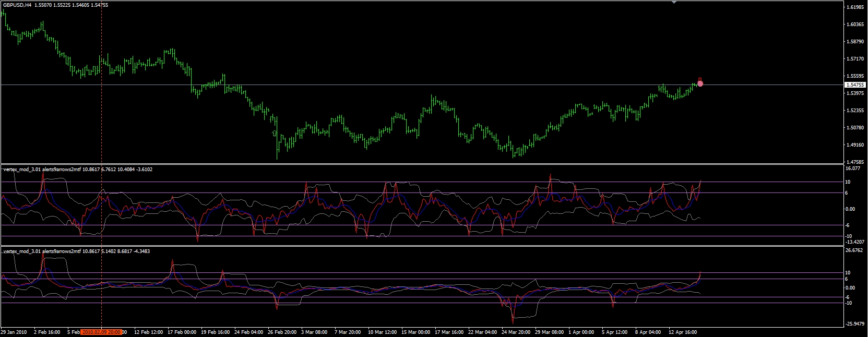Click the 12 Apr 16:00 time label
Image resolution: width=868 pixels, height=337 pixels.
pos(683,332)
